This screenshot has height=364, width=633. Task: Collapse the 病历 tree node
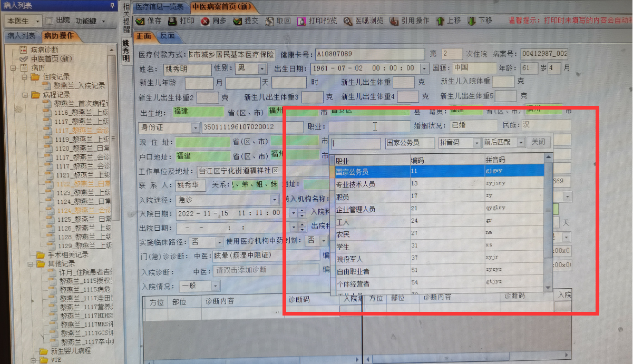(13, 68)
